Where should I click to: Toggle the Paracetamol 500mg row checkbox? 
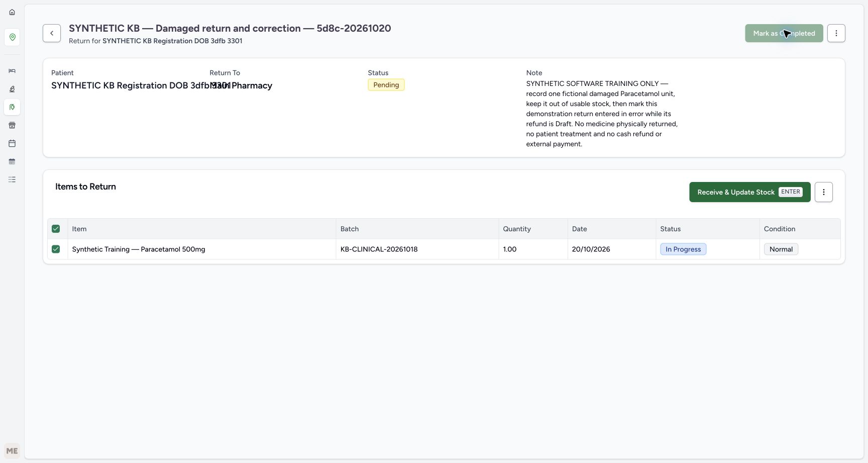pyautogui.click(x=56, y=249)
